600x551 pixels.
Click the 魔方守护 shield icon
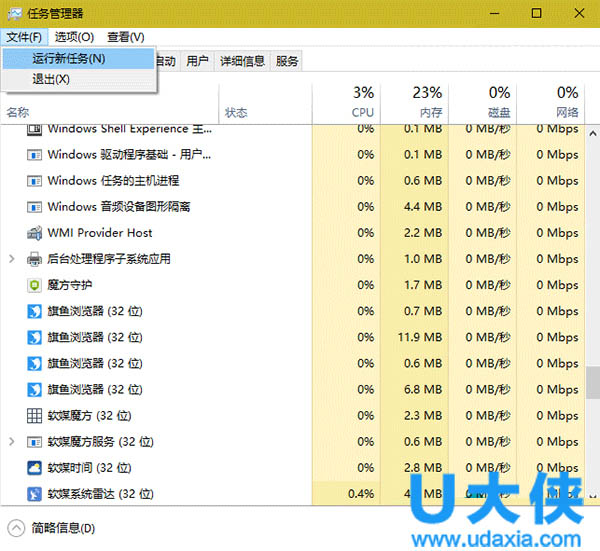click(34, 285)
